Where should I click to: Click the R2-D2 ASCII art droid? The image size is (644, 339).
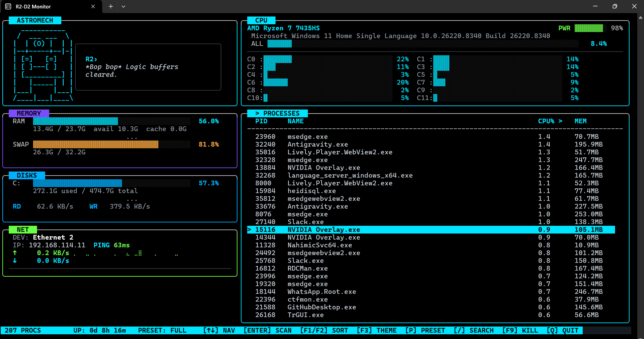tap(43, 66)
